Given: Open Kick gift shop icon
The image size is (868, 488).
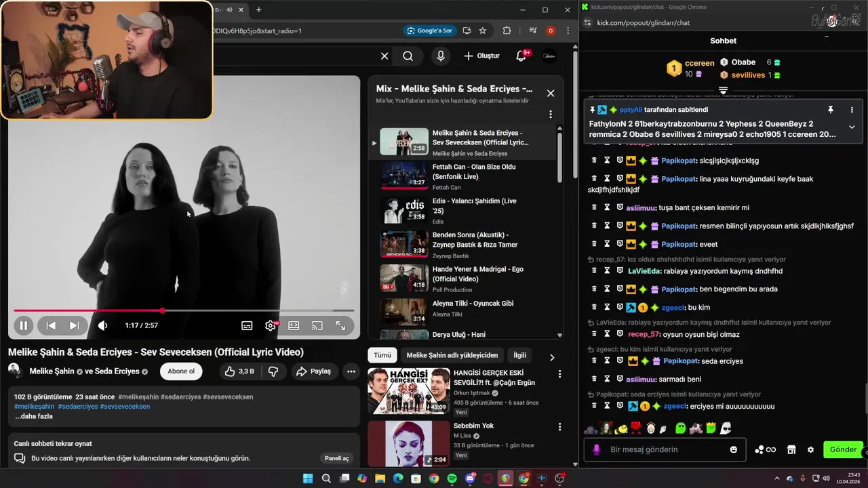Looking at the screenshot, I should click(791, 449).
